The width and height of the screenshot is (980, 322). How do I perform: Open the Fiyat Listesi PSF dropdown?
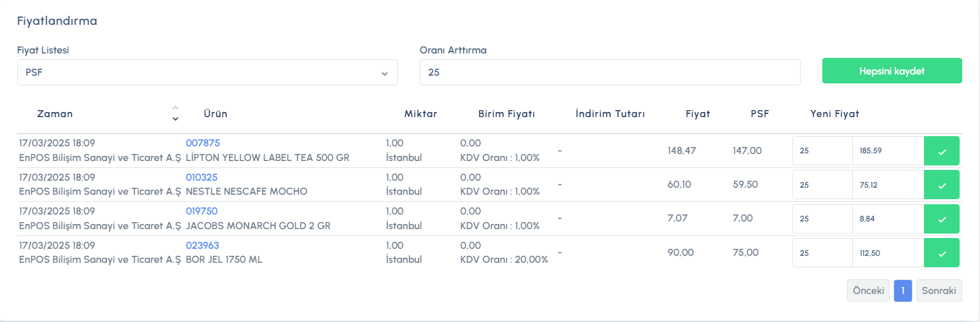click(207, 73)
